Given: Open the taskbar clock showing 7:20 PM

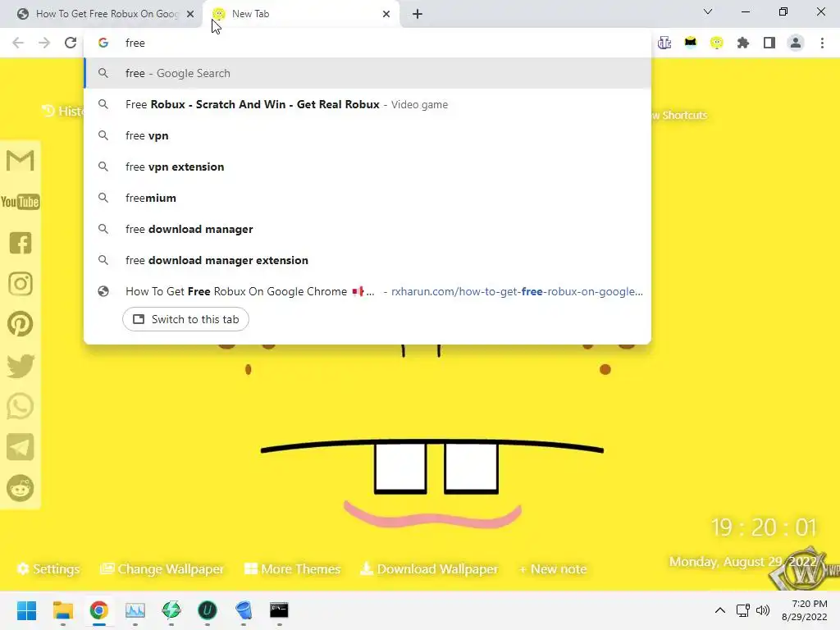Looking at the screenshot, I should (805, 610).
